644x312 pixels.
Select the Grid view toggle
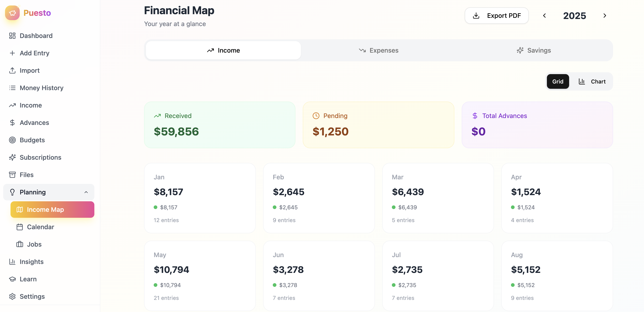[557, 81]
